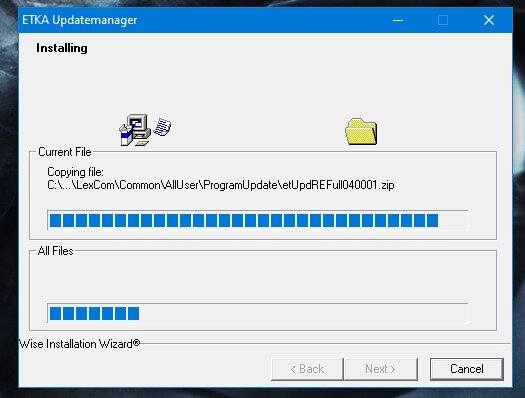This screenshot has width=525, height=398.
Task: Click the flying document page icon
Action: click(162, 127)
